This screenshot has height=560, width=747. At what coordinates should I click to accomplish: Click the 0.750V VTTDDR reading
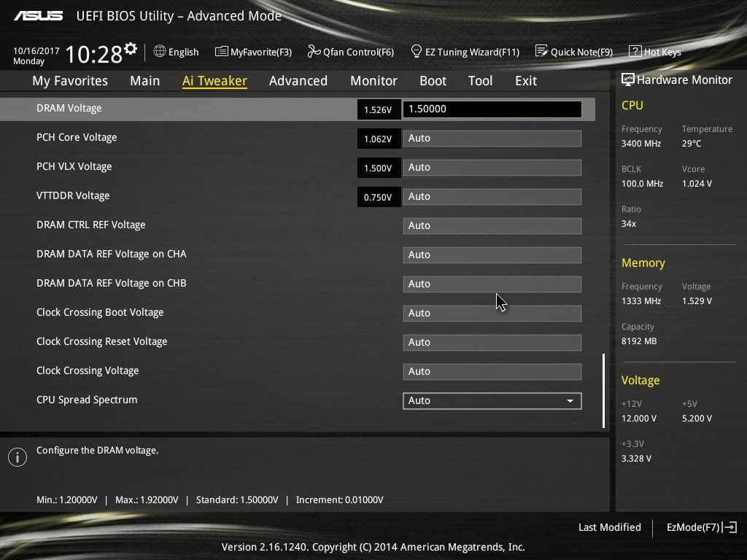pyautogui.click(x=379, y=197)
